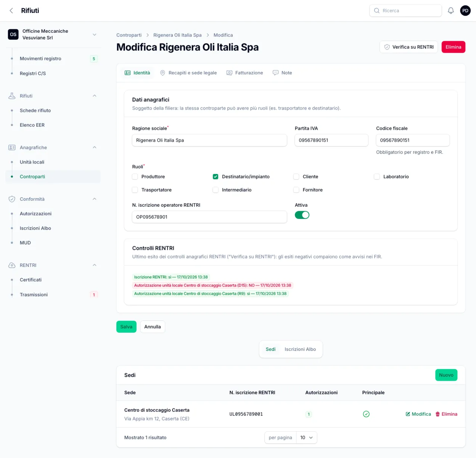Open the notifications bell
The height and width of the screenshot is (458, 476).
tap(451, 10)
